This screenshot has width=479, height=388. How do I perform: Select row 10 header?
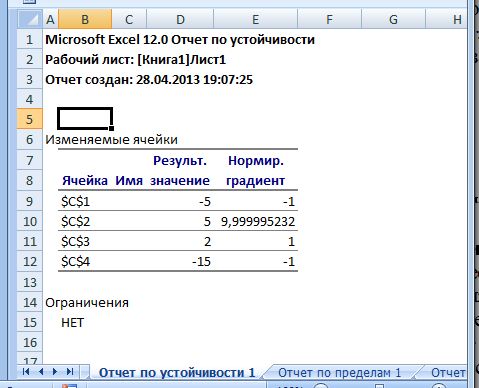[30, 221]
